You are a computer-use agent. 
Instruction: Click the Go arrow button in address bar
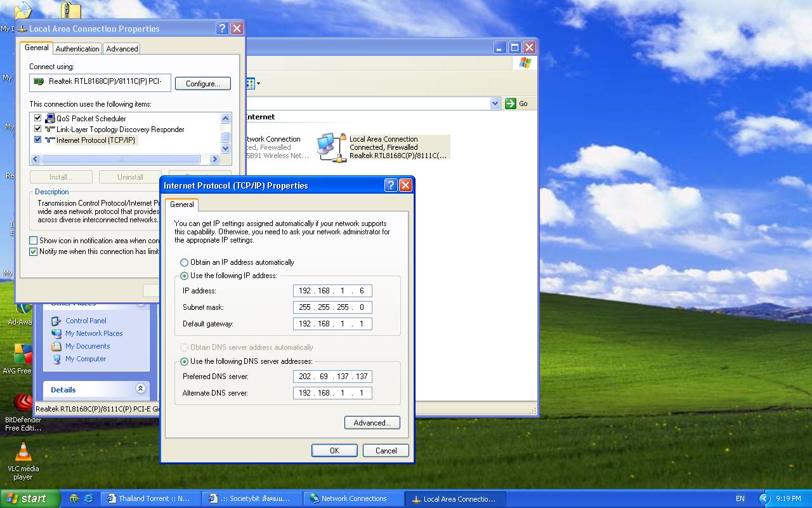point(511,104)
